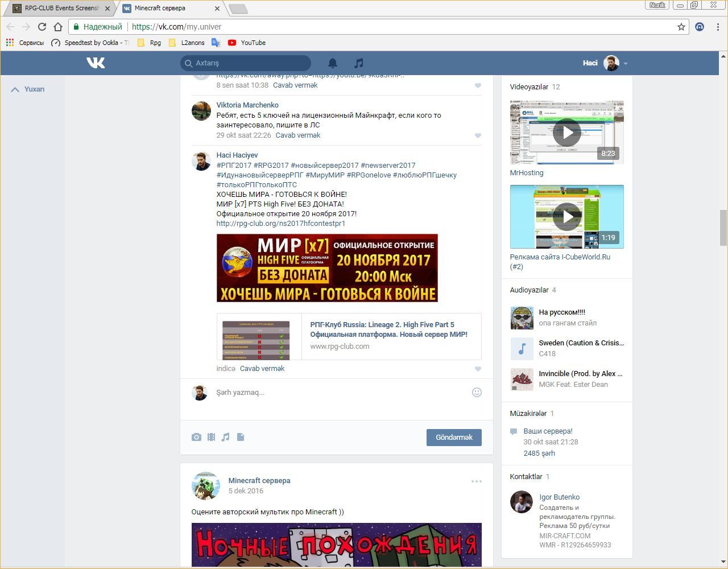Open the Rpg bookmarks folder
The height and width of the screenshot is (569, 728).
(x=149, y=43)
